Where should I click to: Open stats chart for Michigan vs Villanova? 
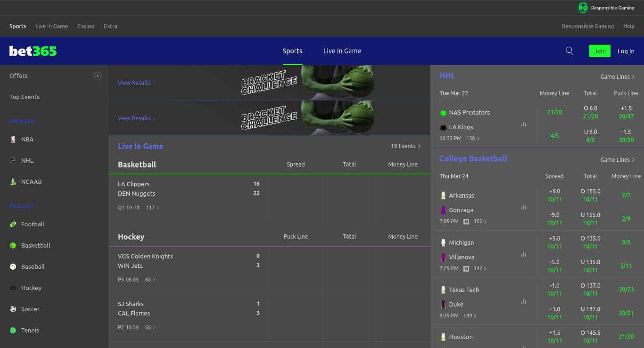tap(524, 254)
